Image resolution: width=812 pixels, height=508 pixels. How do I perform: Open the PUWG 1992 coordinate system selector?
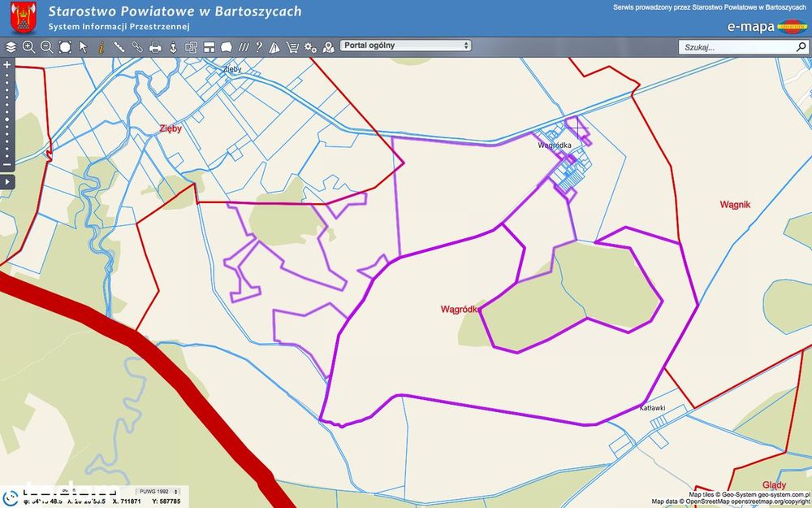pyautogui.click(x=158, y=492)
